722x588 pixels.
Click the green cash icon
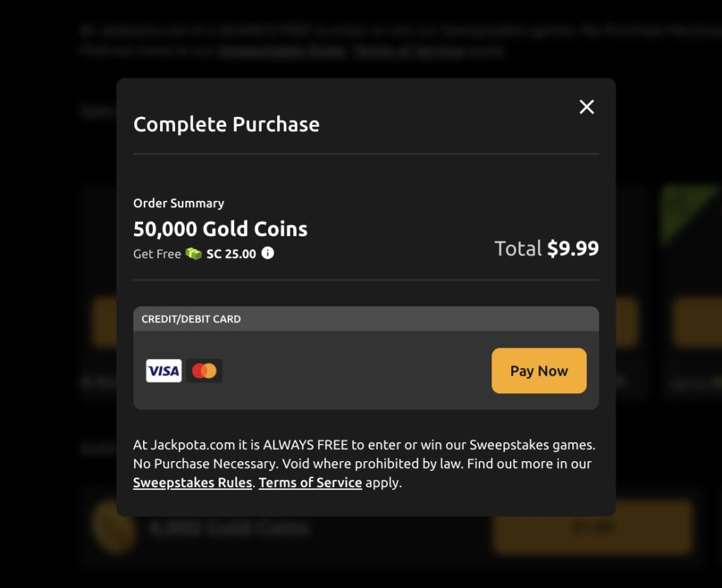point(194,254)
